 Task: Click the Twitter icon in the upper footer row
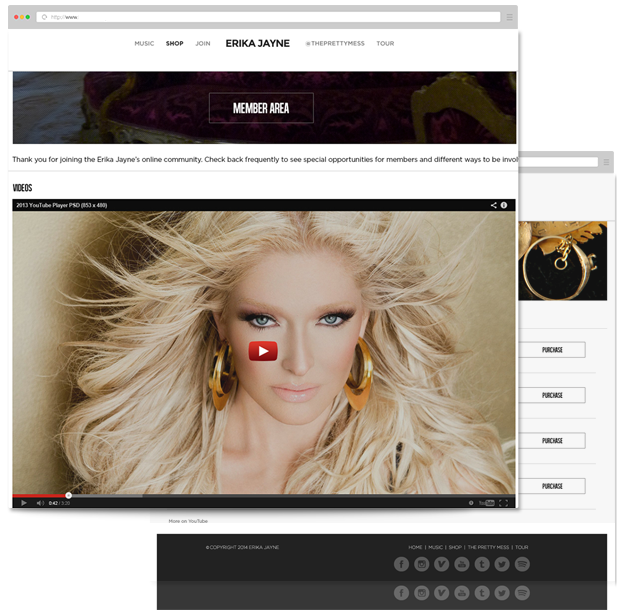502,564
